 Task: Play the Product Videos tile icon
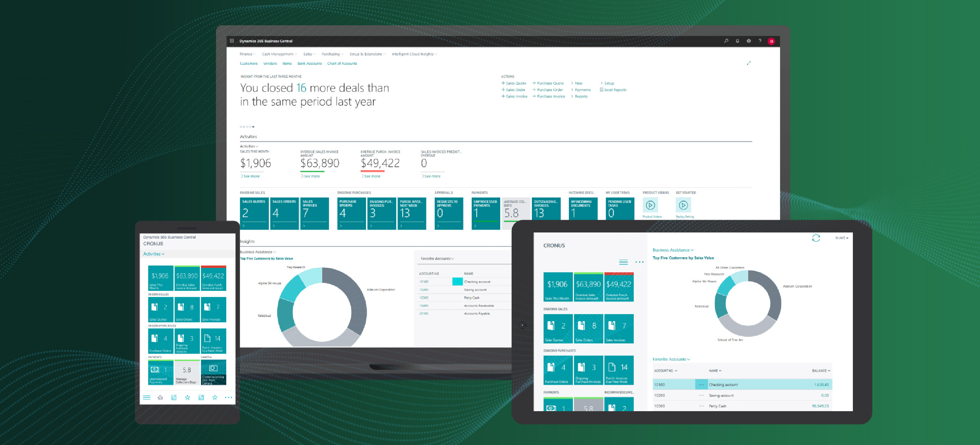[650, 205]
